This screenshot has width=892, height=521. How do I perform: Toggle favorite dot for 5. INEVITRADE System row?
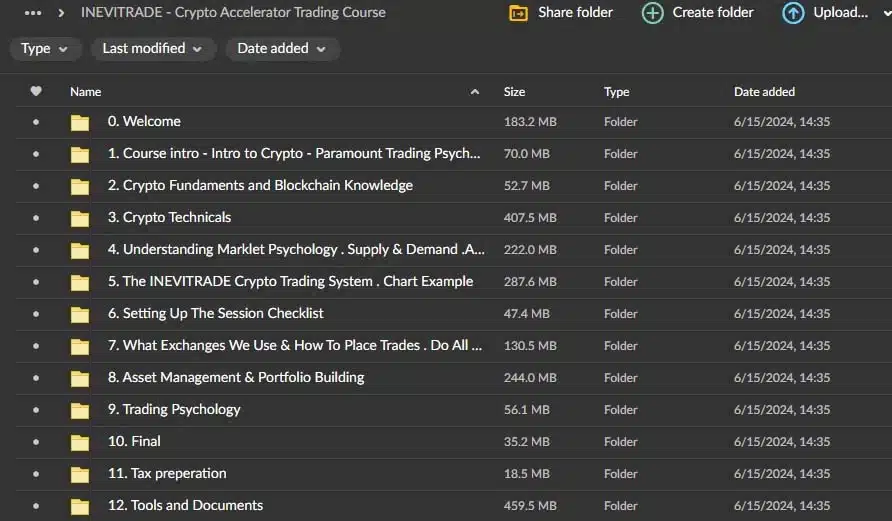(x=36, y=282)
